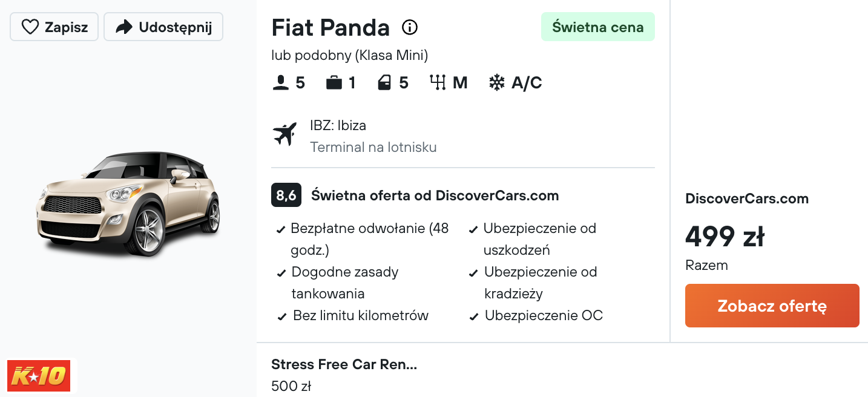Open the Fiat Panda car image
The height and width of the screenshot is (397, 868).
pos(128,203)
